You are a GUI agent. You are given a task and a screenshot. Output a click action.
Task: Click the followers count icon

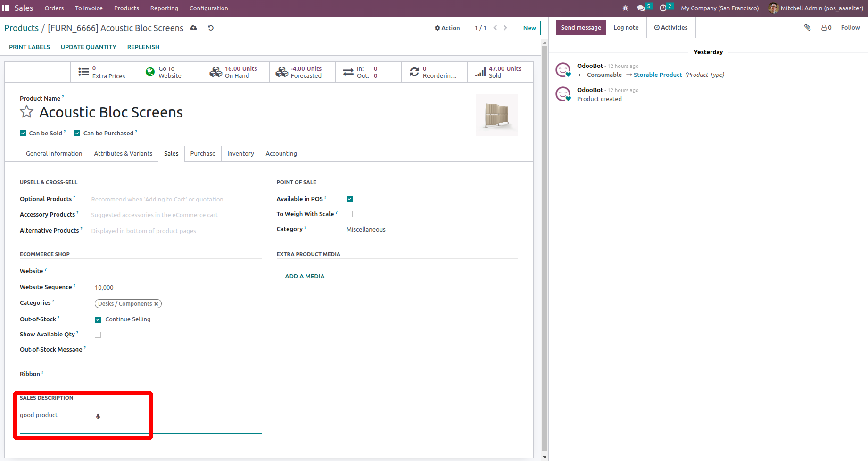[x=826, y=27]
